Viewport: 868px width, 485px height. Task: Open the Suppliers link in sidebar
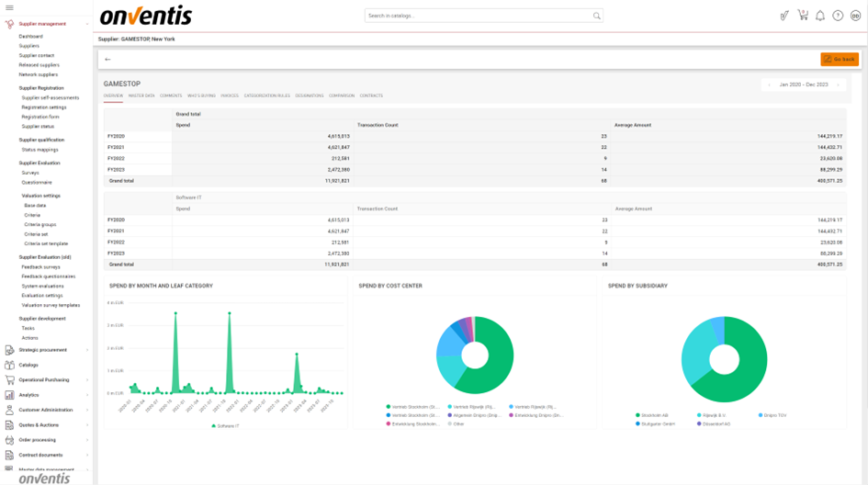[x=29, y=46]
